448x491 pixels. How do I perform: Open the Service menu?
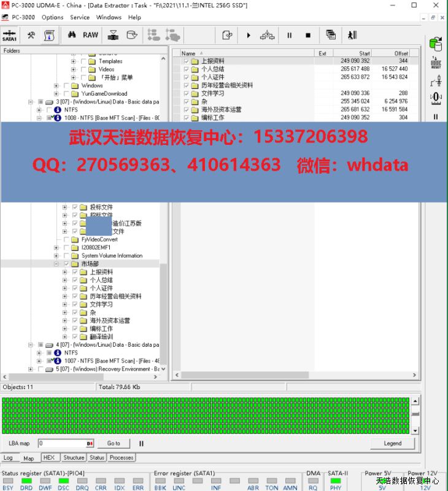point(79,17)
